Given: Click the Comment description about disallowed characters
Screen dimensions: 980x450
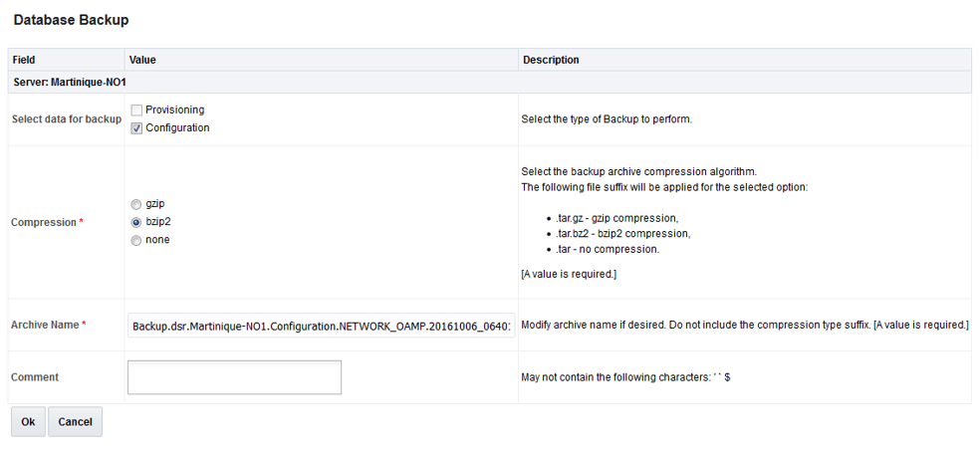Looking at the screenshot, I should coord(626,377).
